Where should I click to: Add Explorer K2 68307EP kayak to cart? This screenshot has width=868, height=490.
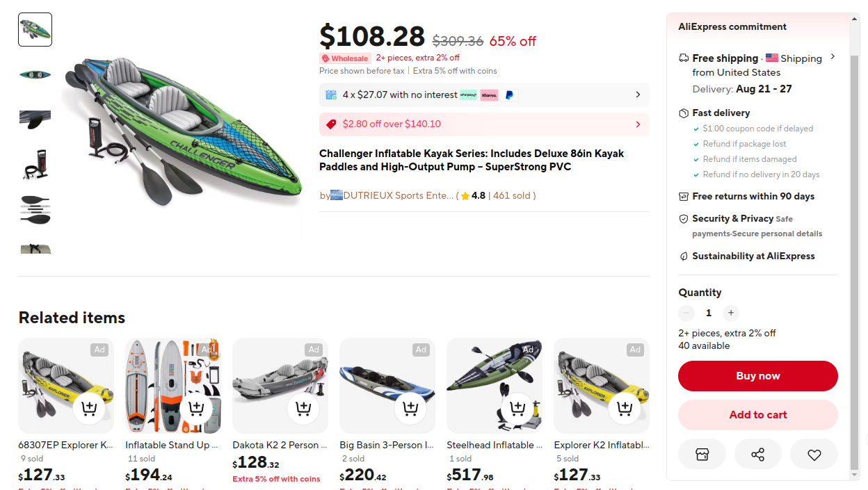click(x=89, y=408)
